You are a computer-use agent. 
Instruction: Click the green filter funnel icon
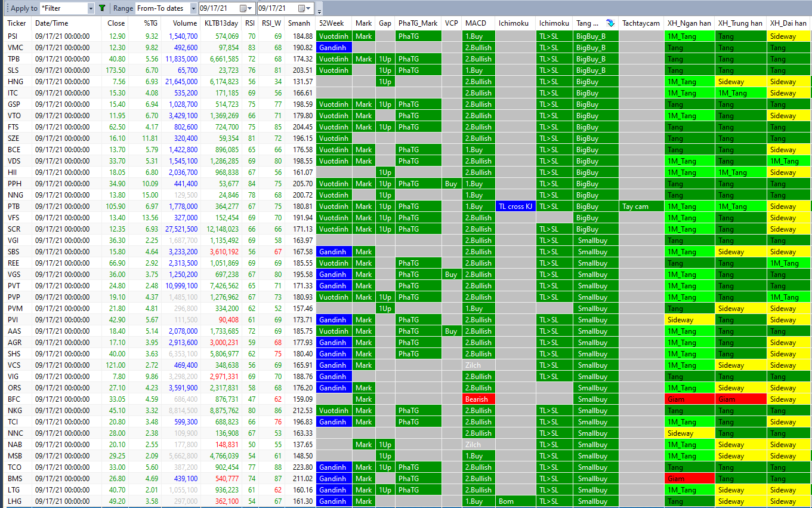pyautogui.click(x=101, y=8)
